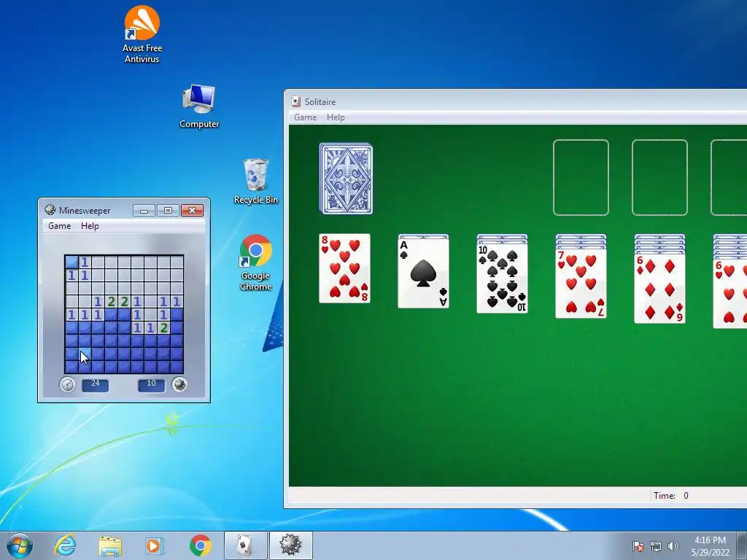Click the Show Desktop button at taskbar end

(x=742, y=545)
